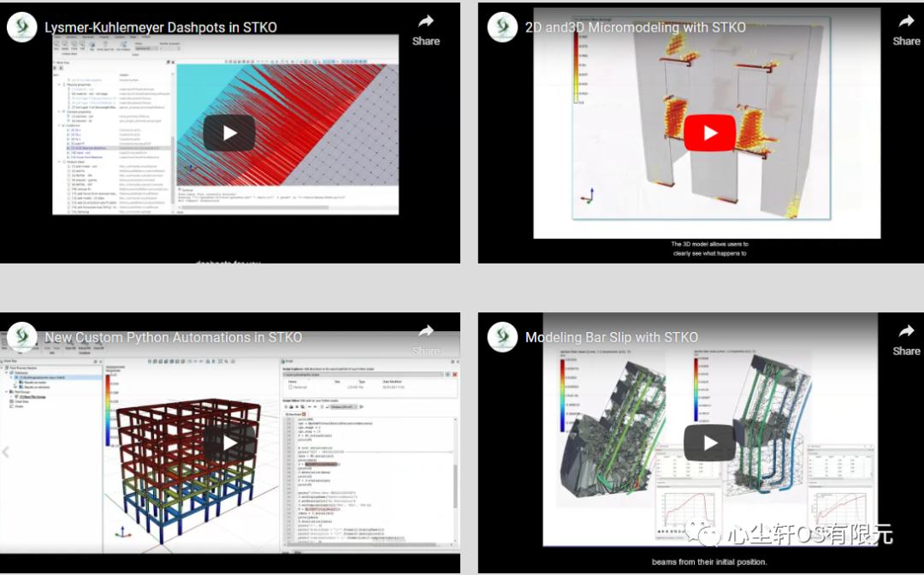Play the Lysmer-Kuhlemeyer Dashpots in STKO video
924x575 pixels.
(x=229, y=133)
